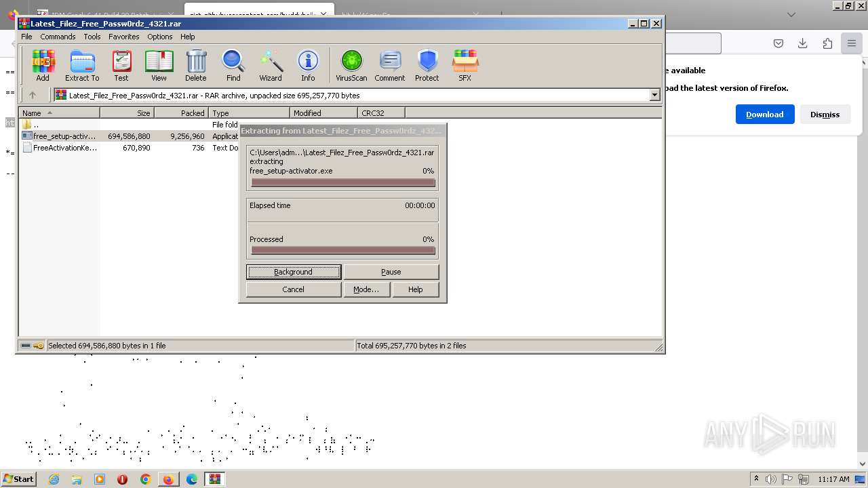The width and height of the screenshot is (868, 488).
Task: Click Background button in extraction dialog
Action: pos(294,272)
